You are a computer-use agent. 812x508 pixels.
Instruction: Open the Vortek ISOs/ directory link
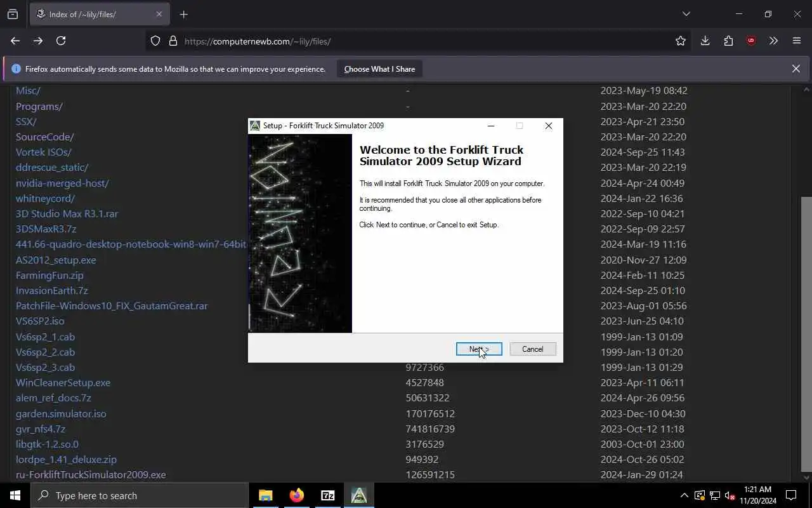tap(44, 152)
